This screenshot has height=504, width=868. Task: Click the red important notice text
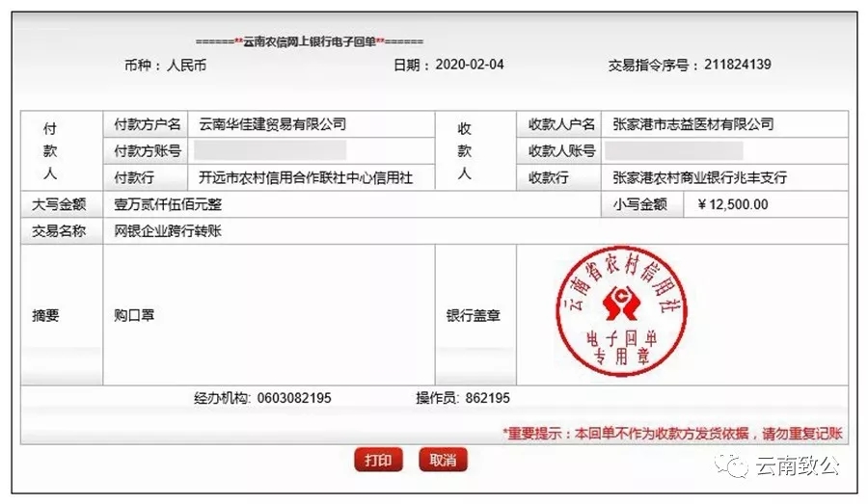672,434
